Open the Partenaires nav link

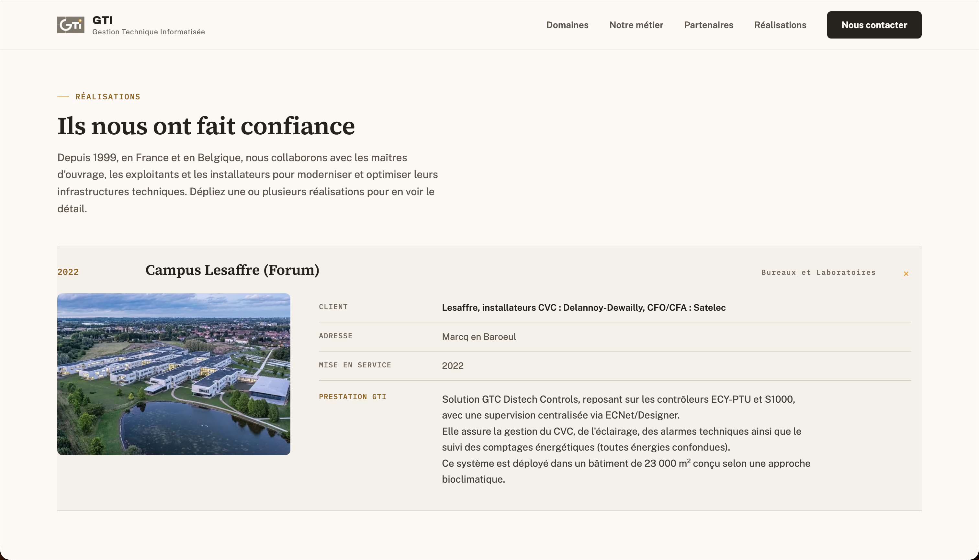(x=709, y=25)
